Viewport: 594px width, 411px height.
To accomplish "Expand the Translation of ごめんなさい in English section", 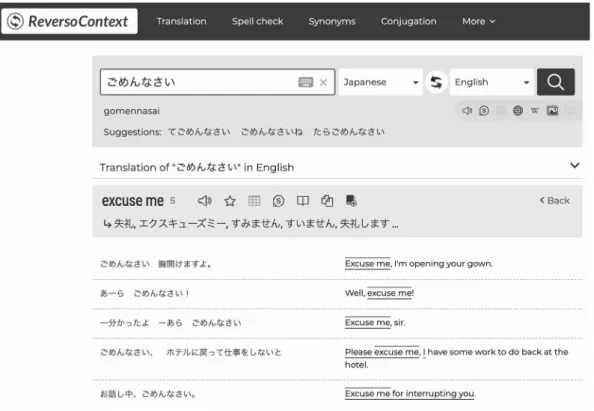I will [x=574, y=166].
